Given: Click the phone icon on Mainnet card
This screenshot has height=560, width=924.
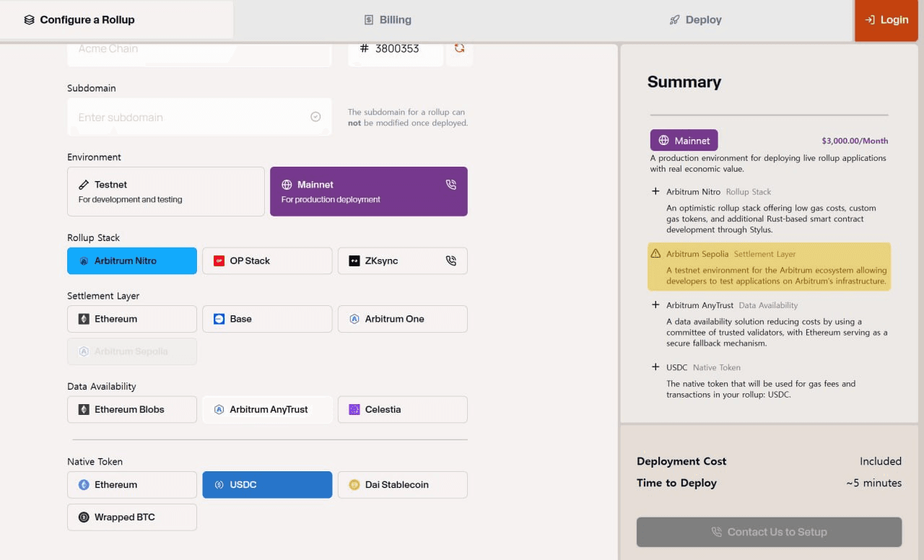Looking at the screenshot, I should (451, 185).
